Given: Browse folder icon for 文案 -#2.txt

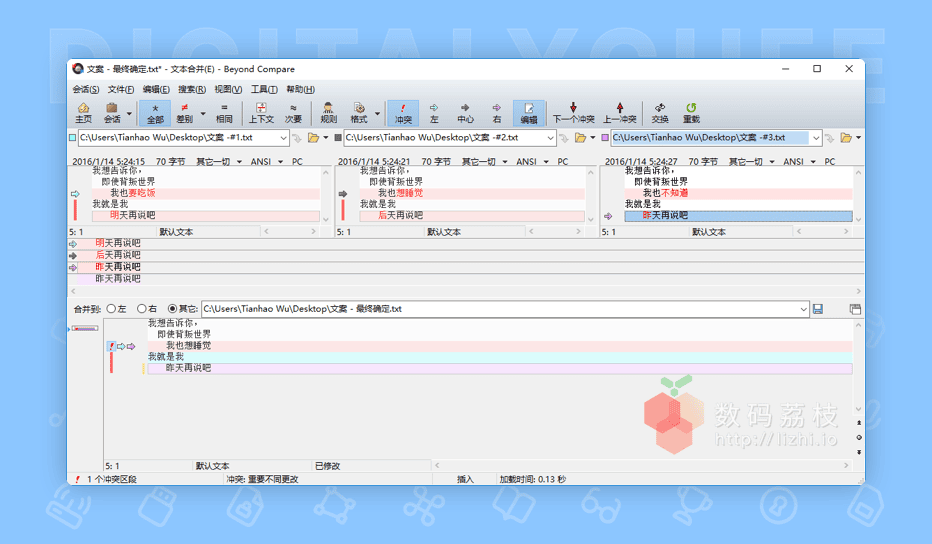Looking at the screenshot, I should (x=580, y=138).
